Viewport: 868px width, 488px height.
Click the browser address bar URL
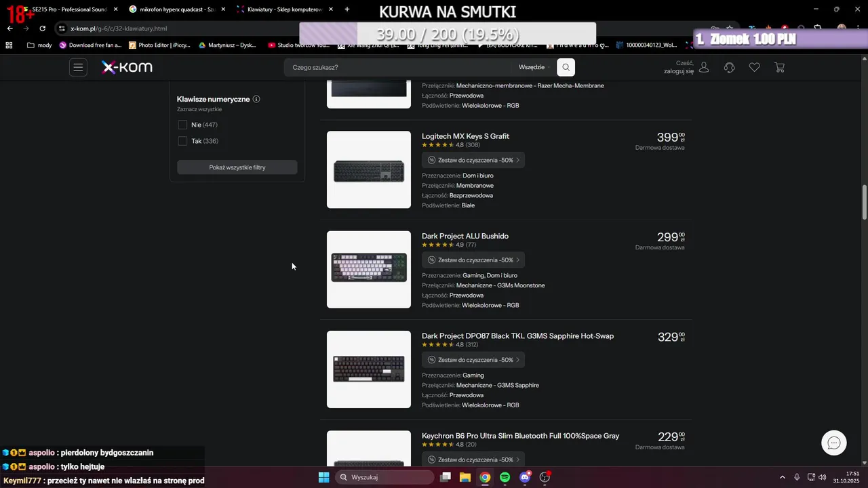[x=119, y=28]
